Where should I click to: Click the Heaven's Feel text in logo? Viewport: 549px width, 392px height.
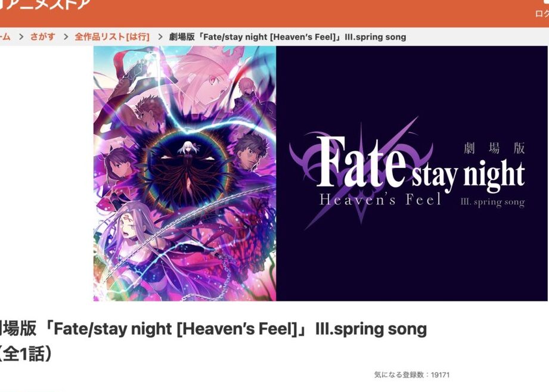(380, 200)
